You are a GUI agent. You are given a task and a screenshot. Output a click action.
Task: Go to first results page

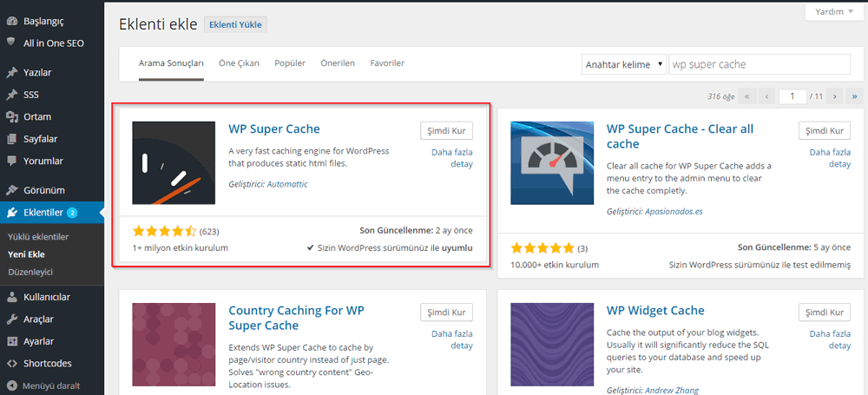(x=747, y=95)
